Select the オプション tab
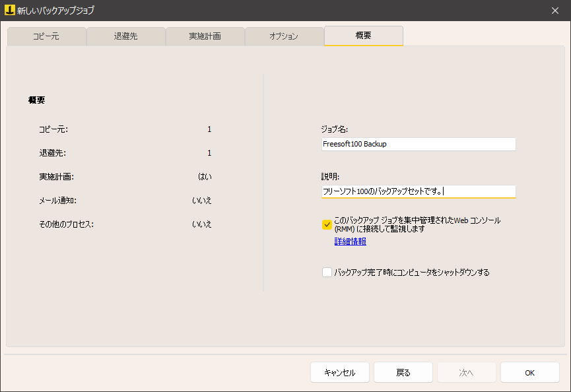The image size is (571, 392). [x=284, y=36]
